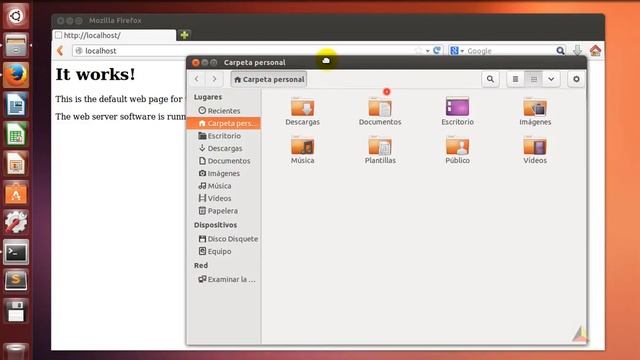
Task: Select Equipo in the sidebar
Action: [x=224, y=251]
